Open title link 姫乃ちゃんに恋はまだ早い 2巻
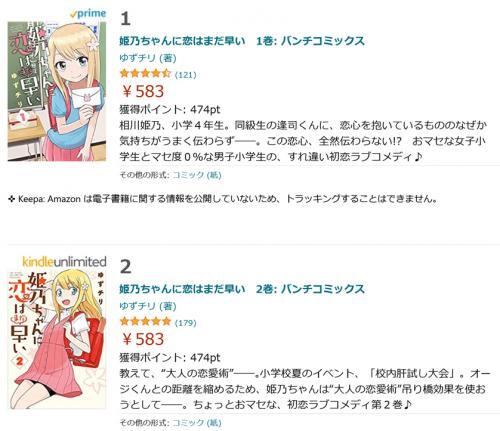 (242, 289)
